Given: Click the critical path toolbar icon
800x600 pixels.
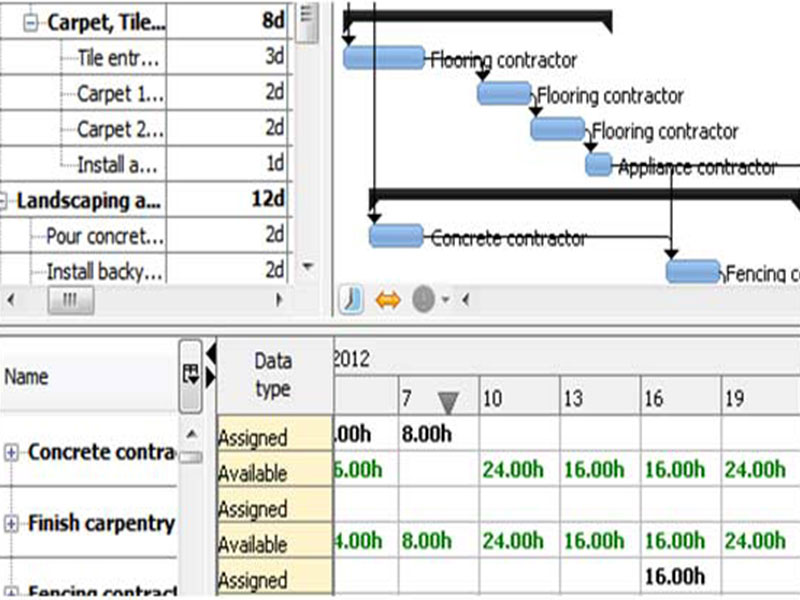Looking at the screenshot, I should pos(351,299).
